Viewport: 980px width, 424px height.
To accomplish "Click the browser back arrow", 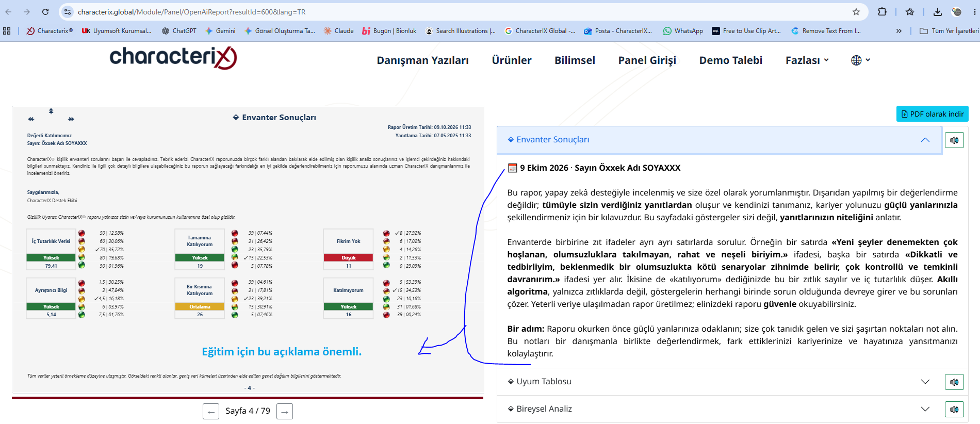I will (8, 12).
